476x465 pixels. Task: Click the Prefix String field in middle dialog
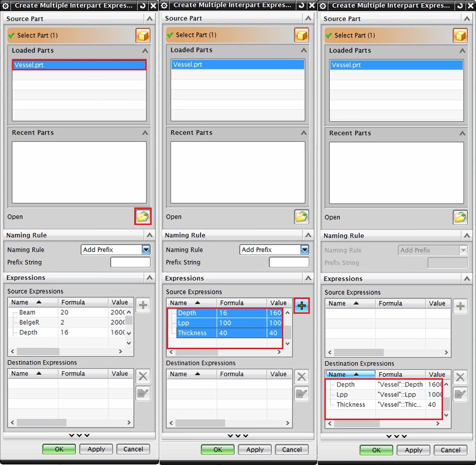(289, 262)
